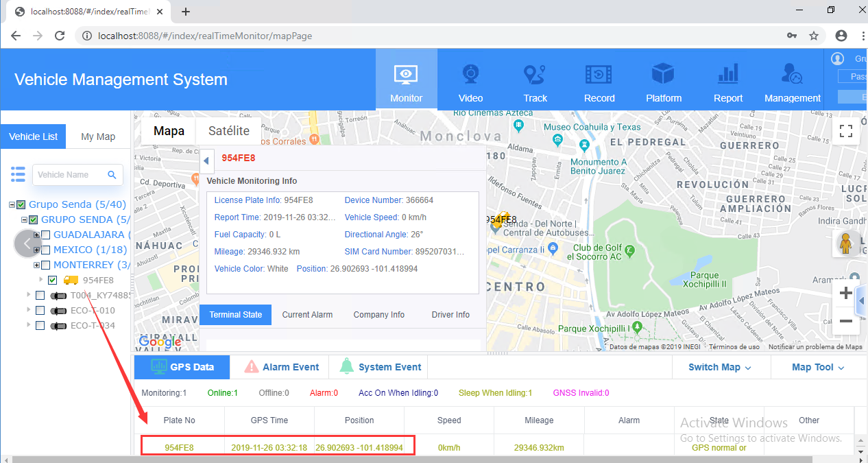Open the Chrome profile icon
The height and width of the screenshot is (463, 868).
pyautogui.click(x=841, y=36)
